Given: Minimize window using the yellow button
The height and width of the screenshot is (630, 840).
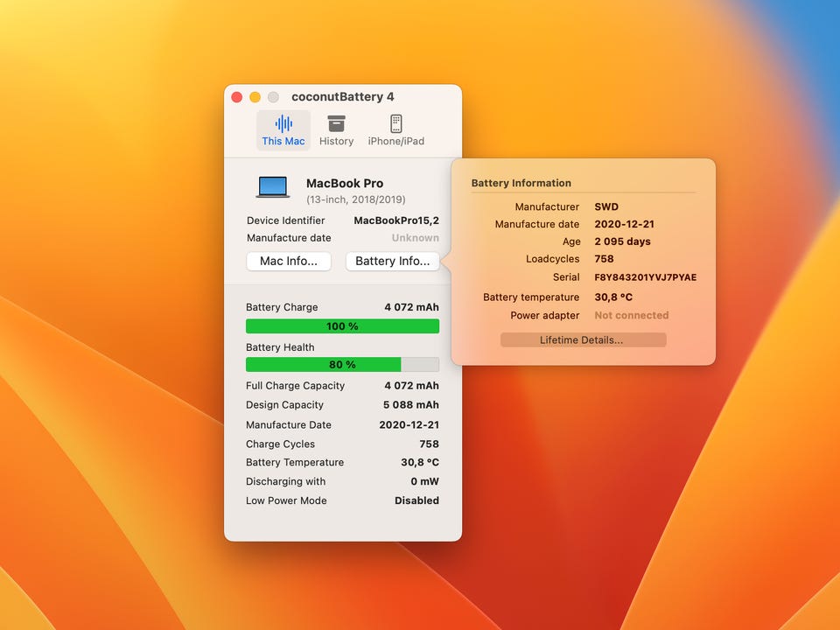Looking at the screenshot, I should tap(255, 97).
